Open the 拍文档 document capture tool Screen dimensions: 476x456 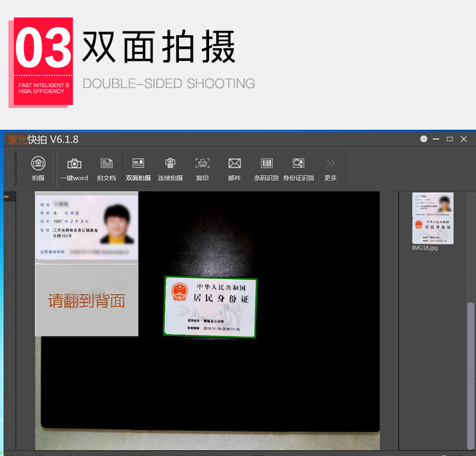[107, 169]
